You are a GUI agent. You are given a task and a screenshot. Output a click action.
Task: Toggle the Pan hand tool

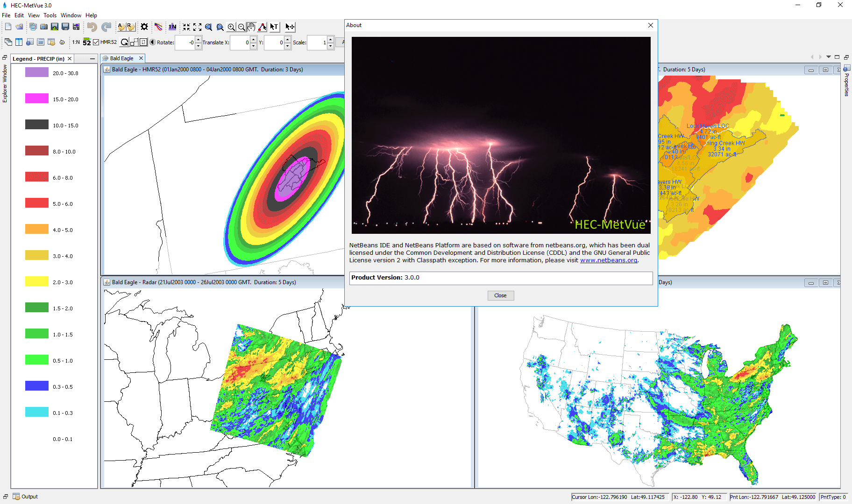pyautogui.click(x=252, y=27)
